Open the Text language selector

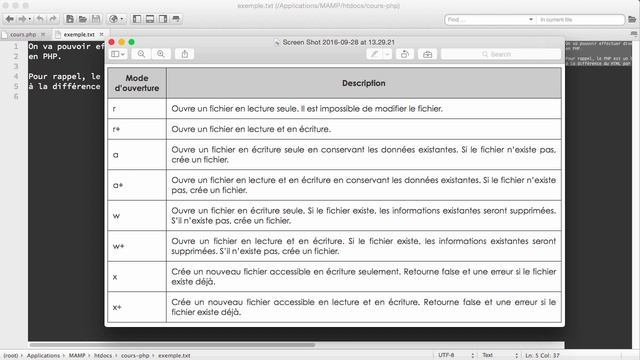pyautogui.click(x=500, y=356)
